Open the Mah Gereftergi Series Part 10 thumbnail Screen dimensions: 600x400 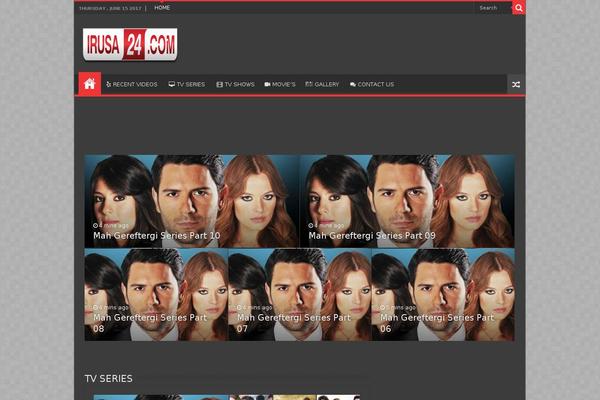[x=192, y=201]
